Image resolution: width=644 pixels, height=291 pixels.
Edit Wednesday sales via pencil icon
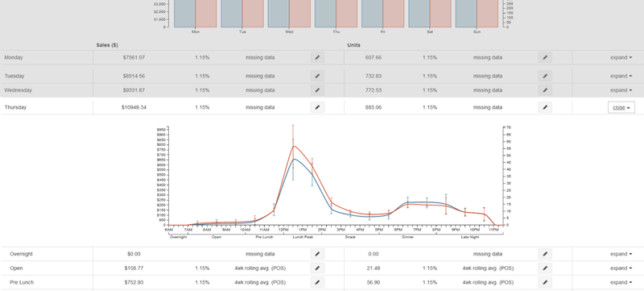(317, 90)
